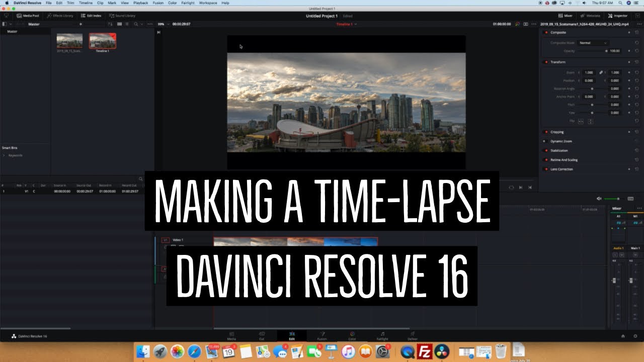The width and height of the screenshot is (644, 362).
Task: Switch to the Color page
Action: pos(352,336)
